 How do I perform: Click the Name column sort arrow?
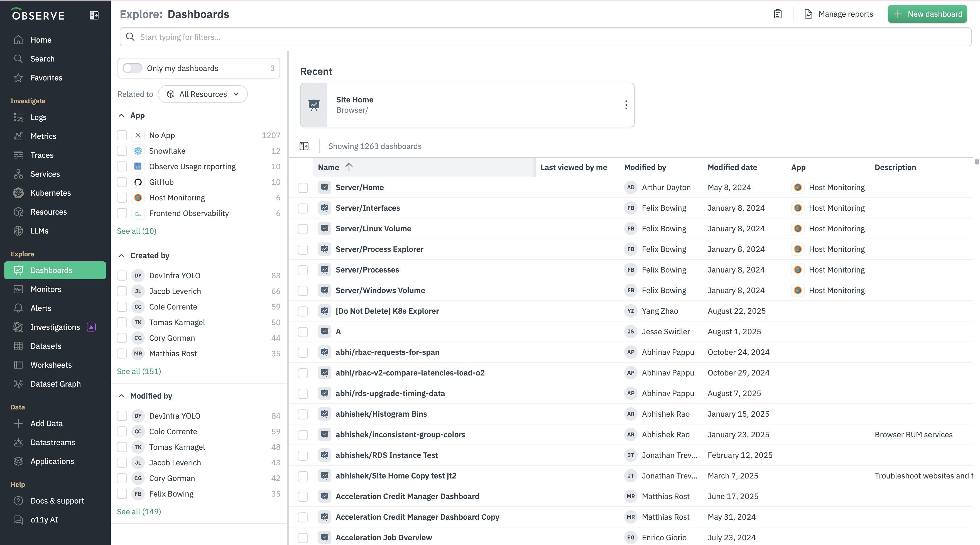click(349, 167)
